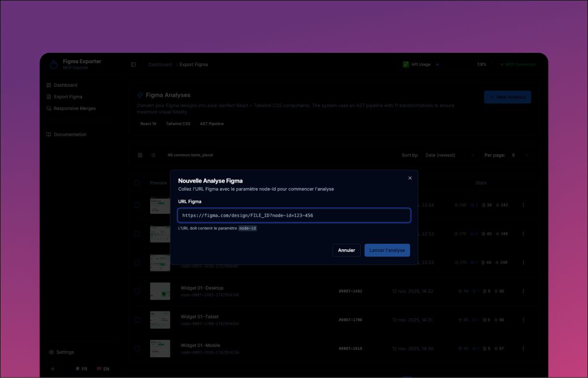
Task: Click the Widget 01 -Desktop name
Action: (202, 288)
